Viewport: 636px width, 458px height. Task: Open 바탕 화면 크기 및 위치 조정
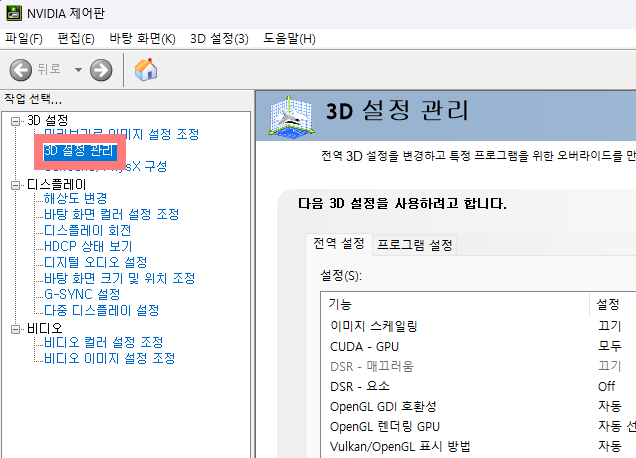(x=120, y=278)
